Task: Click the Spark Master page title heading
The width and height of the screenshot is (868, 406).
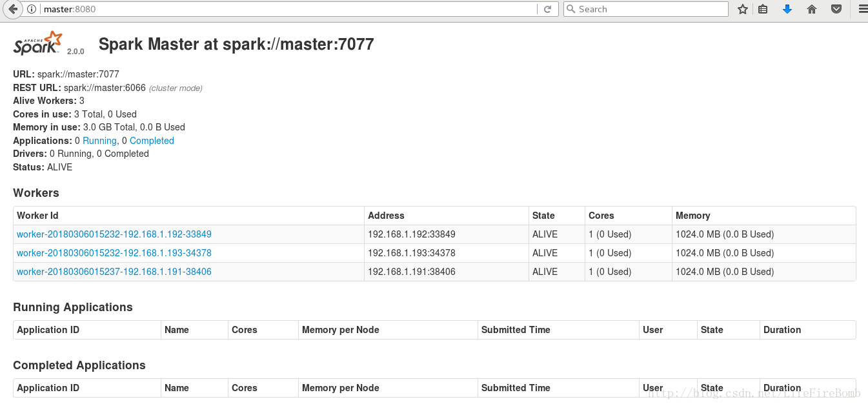Action: coord(236,44)
